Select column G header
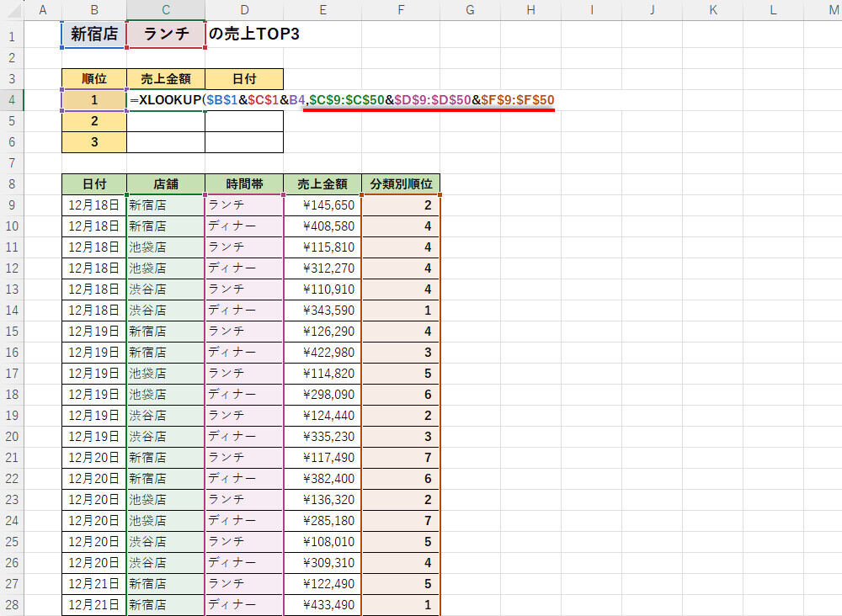Viewport: 842px width, 616px height. tap(470, 9)
